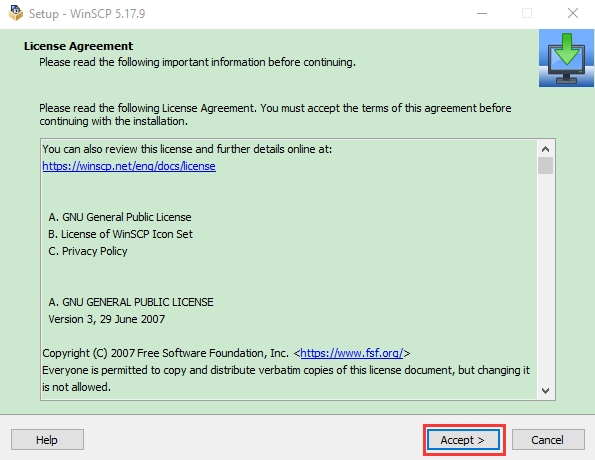Accept the license agreement

[x=463, y=440]
